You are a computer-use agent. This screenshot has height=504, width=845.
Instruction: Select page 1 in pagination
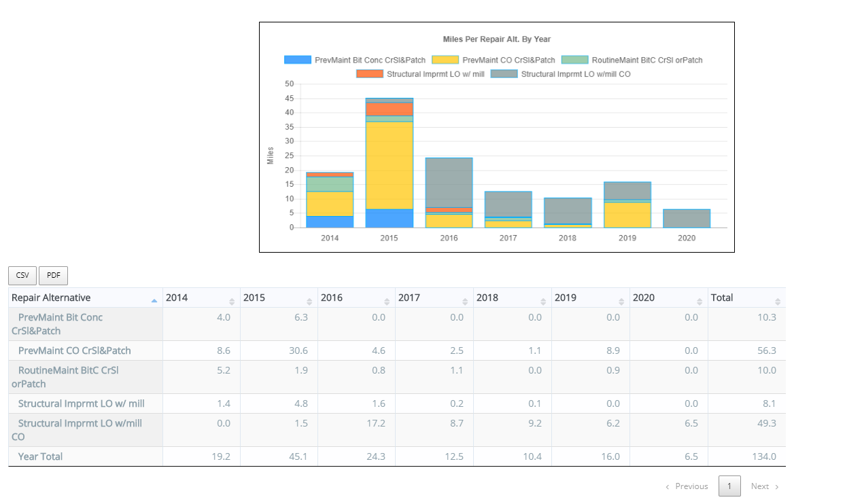pos(729,486)
